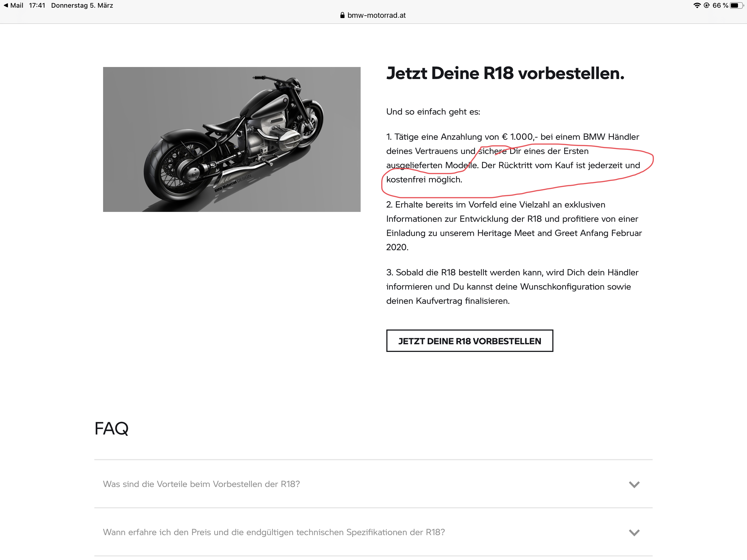Viewport: 747px width, 560px height.
Task: Click the second step about Heritage Meet and Greet
Action: click(514, 226)
